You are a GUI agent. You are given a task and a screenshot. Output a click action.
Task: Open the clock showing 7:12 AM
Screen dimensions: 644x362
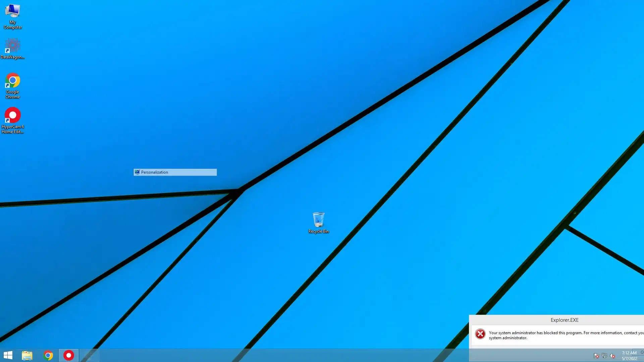click(629, 353)
